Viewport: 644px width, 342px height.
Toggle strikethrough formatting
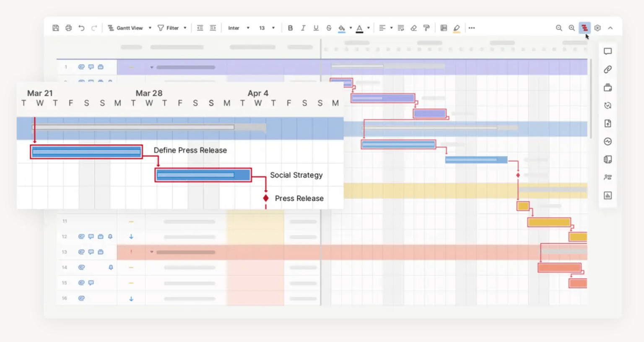(329, 28)
